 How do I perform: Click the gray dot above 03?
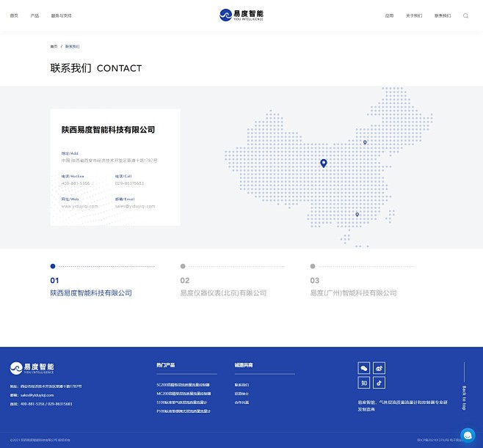[313, 266]
